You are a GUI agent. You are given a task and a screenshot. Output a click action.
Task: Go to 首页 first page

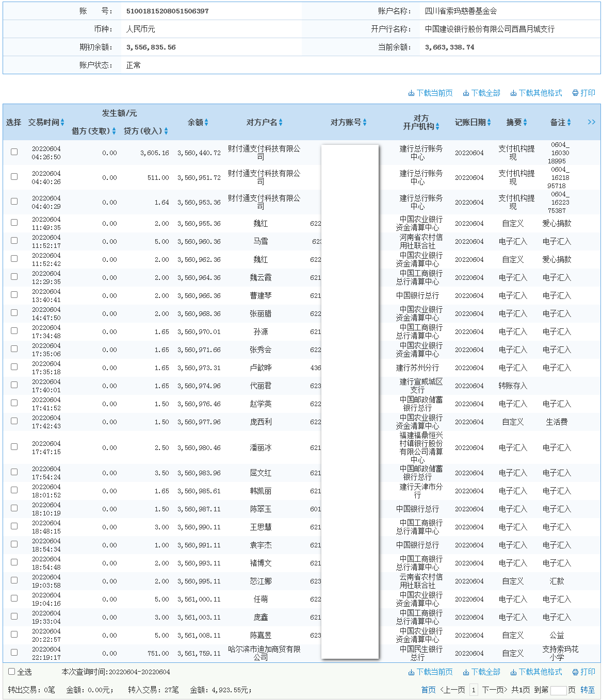(429, 690)
